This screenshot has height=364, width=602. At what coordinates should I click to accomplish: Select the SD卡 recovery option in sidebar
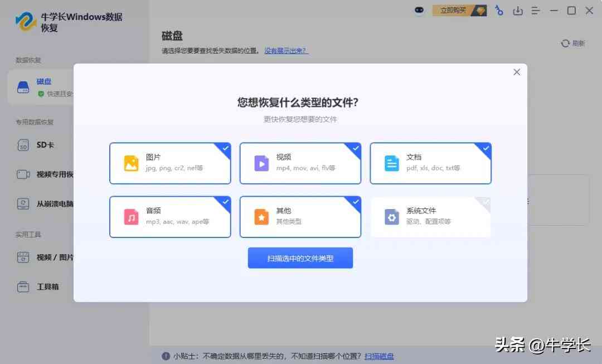(39, 144)
